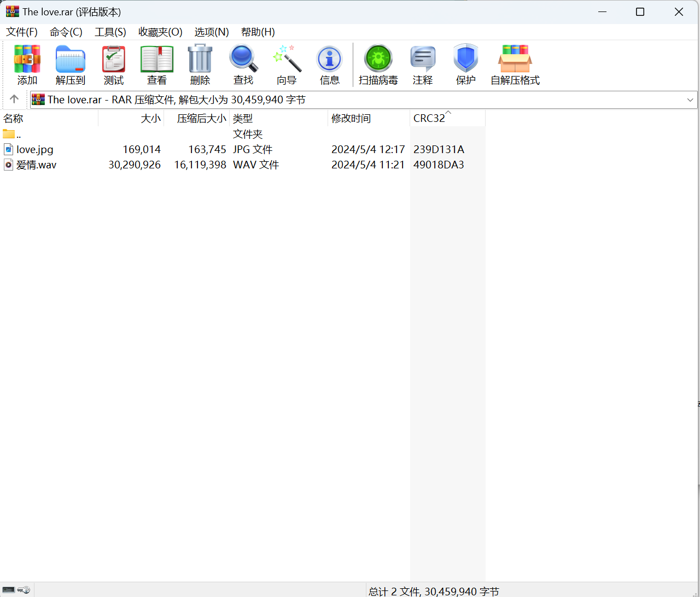
Task: Click the Delete (删除) trash icon
Action: [200, 59]
